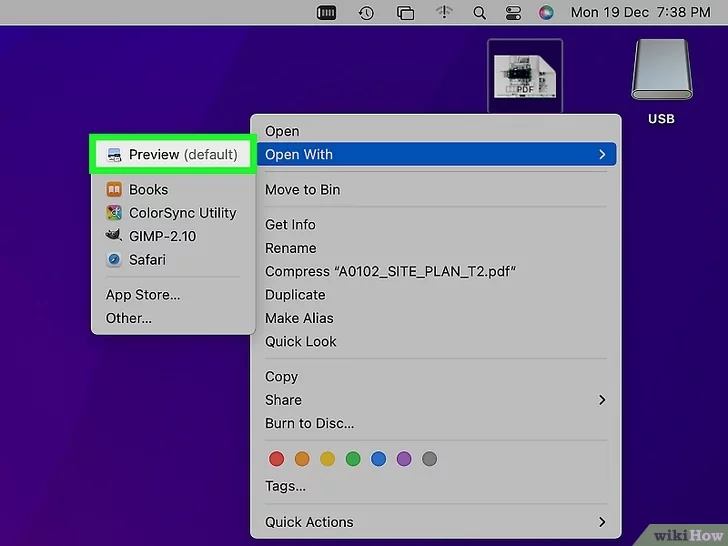Activate Siri from the menu bar
Image resolution: width=728 pixels, height=546 pixels.
tap(546, 13)
